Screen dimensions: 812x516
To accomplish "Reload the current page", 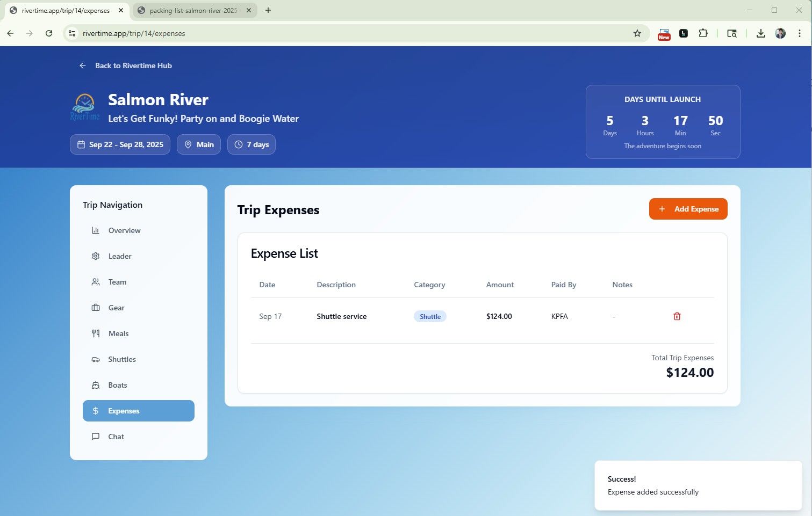I will [x=49, y=33].
